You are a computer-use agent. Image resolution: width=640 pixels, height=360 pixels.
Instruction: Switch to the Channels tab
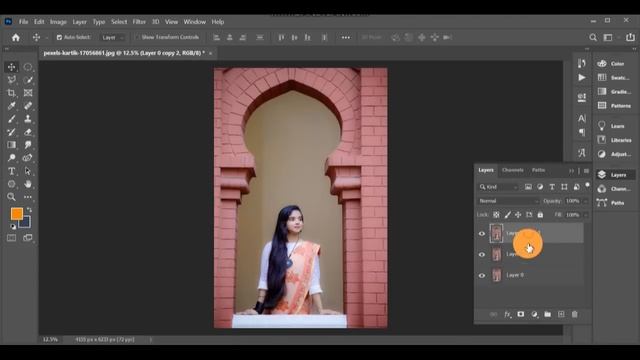[513, 170]
